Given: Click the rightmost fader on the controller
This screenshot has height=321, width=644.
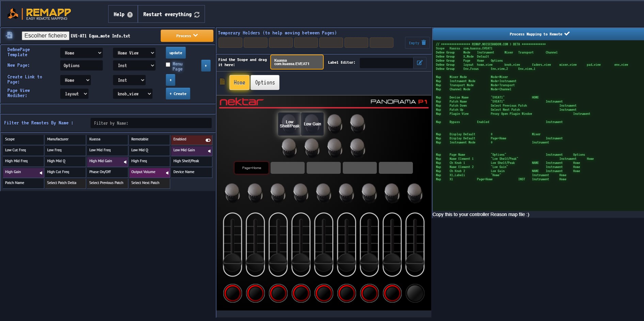Looking at the screenshot, I should pyautogui.click(x=415, y=244).
